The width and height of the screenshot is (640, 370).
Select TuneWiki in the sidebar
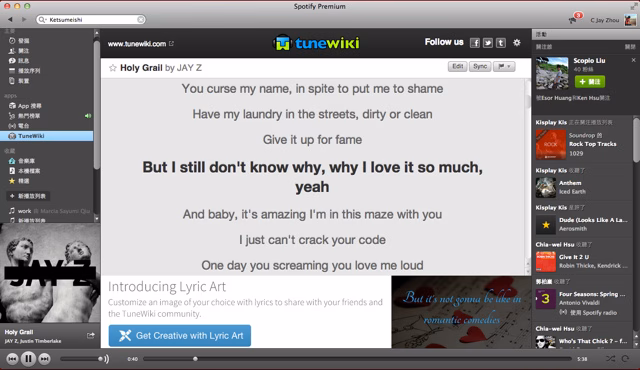click(47, 136)
